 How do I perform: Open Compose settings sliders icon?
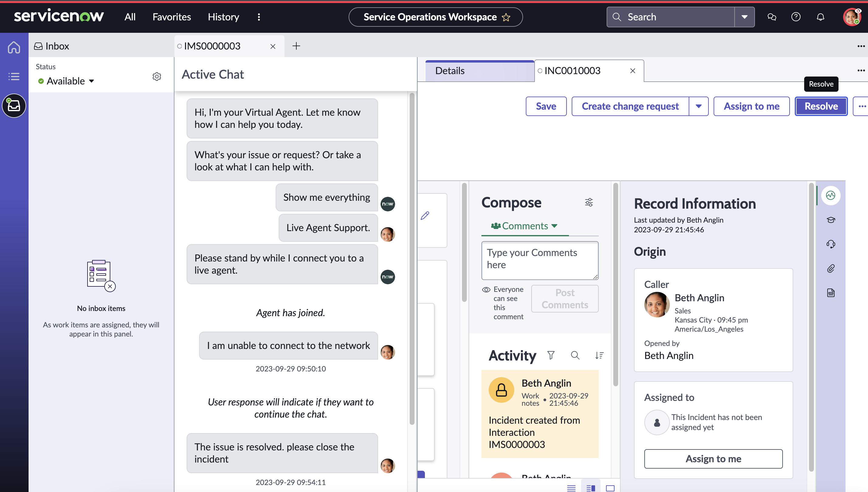[589, 202]
